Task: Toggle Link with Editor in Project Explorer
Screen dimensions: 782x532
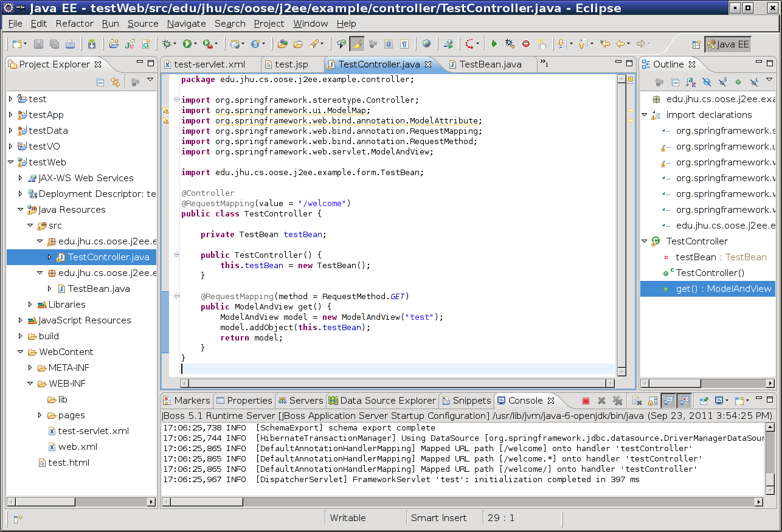Action: [x=116, y=82]
